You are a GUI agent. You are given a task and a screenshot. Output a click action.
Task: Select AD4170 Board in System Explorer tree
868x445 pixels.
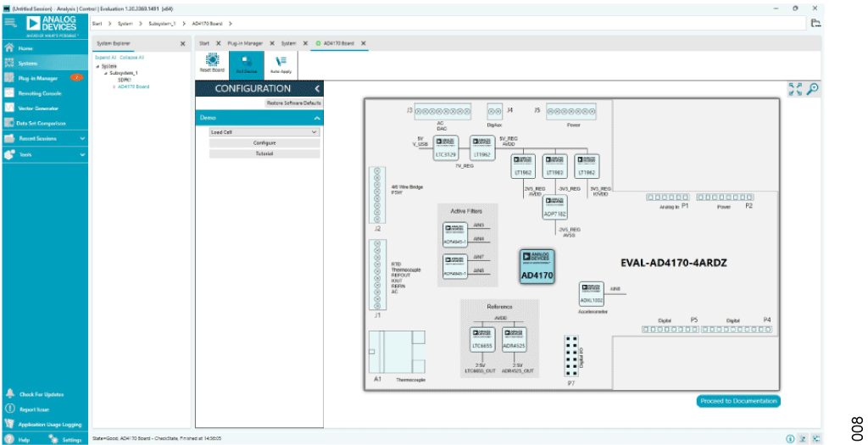coord(133,87)
